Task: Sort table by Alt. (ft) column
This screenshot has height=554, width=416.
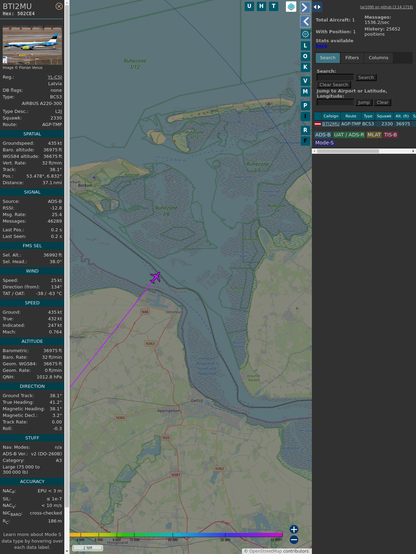Action: (402, 116)
